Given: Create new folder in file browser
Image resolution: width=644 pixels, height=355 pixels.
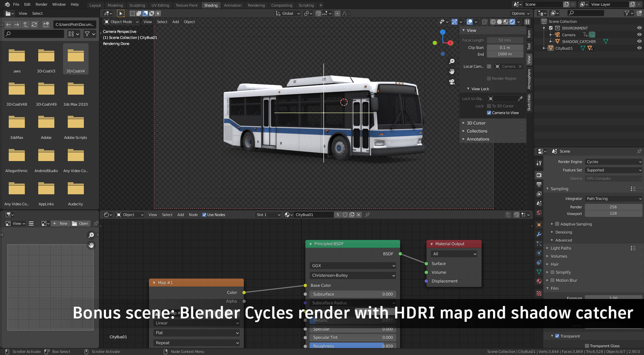Looking at the screenshot, I should click(x=46, y=24).
